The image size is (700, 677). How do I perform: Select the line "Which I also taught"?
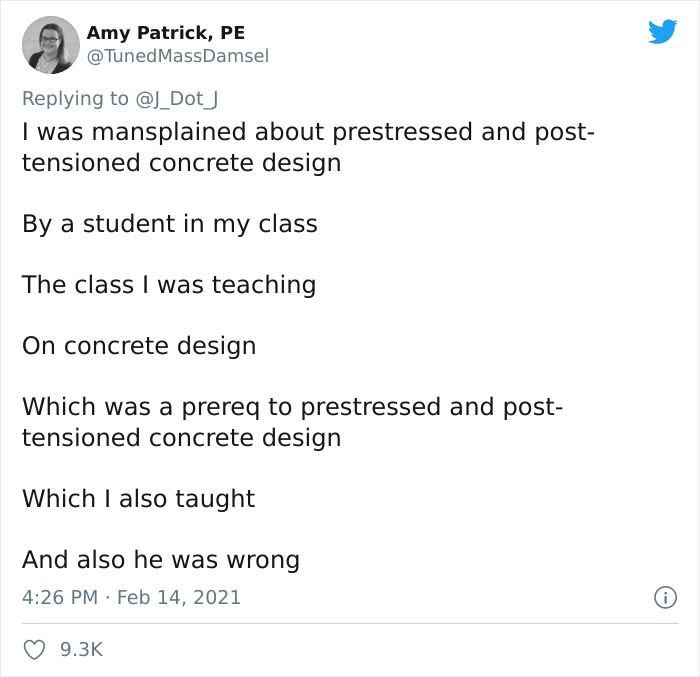[138, 498]
